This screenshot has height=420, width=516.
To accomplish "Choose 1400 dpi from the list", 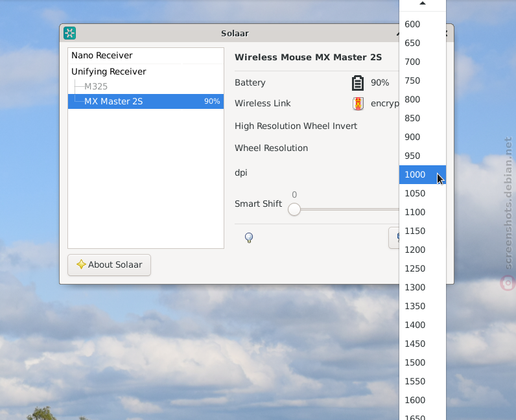I will point(423,325).
